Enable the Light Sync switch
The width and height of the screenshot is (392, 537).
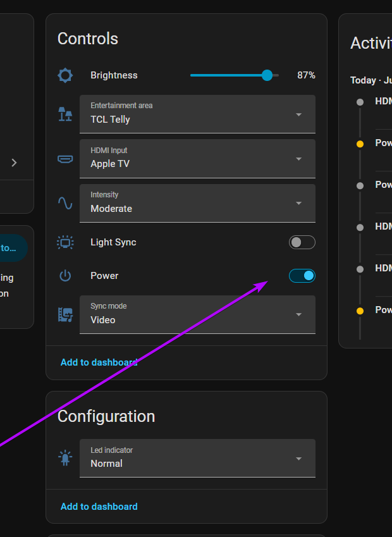tap(302, 242)
